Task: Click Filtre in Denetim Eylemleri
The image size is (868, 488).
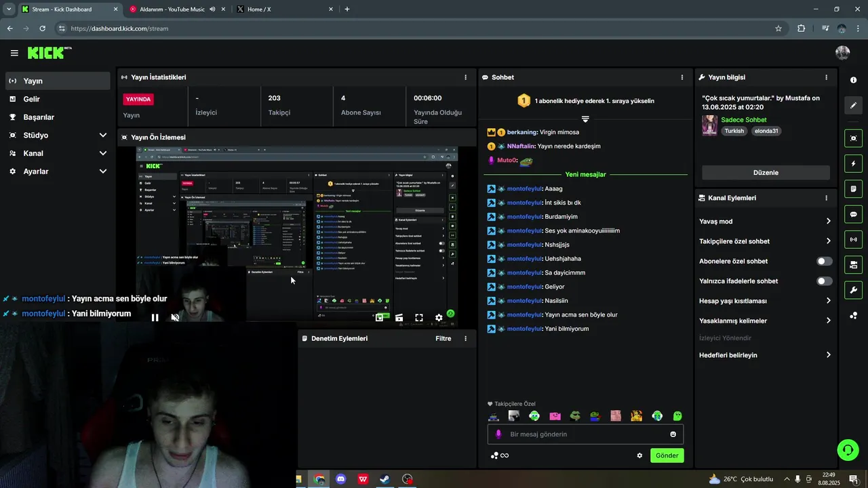Action: click(443, 338)
